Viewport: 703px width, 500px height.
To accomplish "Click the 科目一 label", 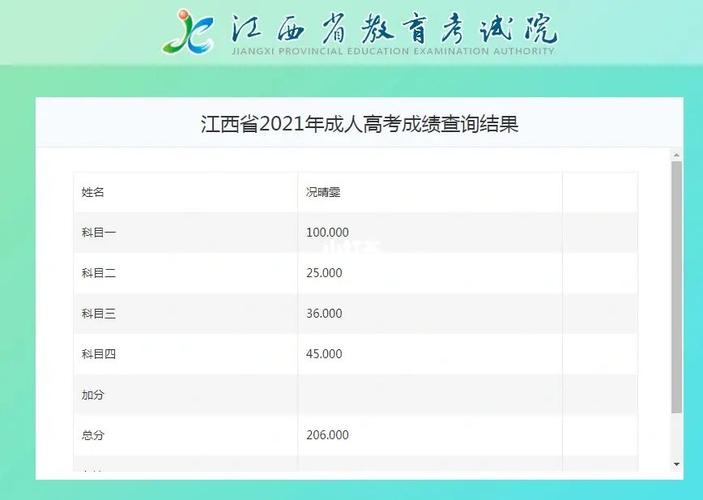I will point(99,232).
